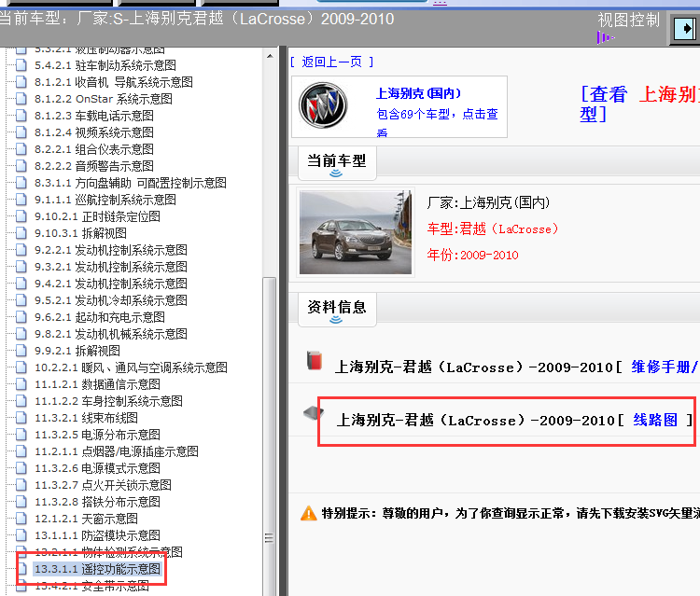Viewport: 700px width, 596px height.
Task: Click the document icon beside 5.4.2.1
Action: point(21,65)
